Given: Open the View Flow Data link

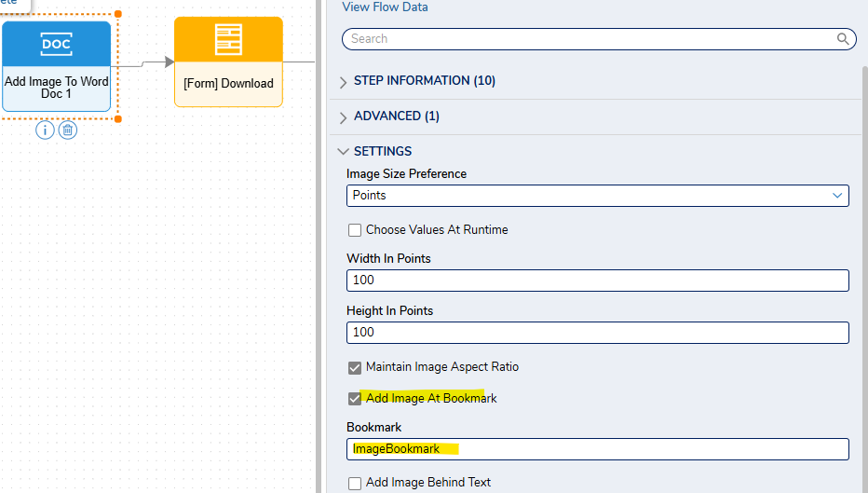Looking at the screenshot, I should tap(385, 7).
